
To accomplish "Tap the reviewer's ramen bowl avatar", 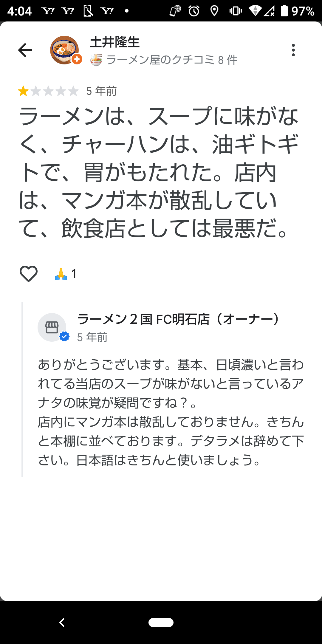I will [x=65, y=50].
